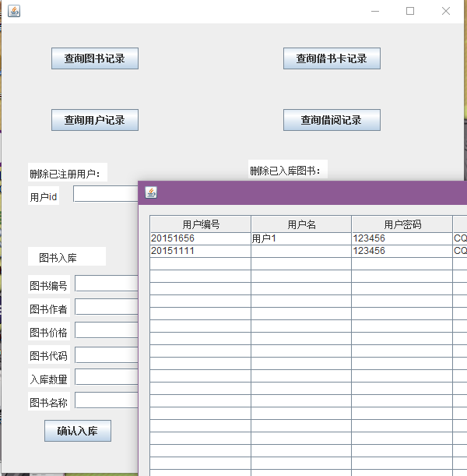Close the main window

coord(446,11)
